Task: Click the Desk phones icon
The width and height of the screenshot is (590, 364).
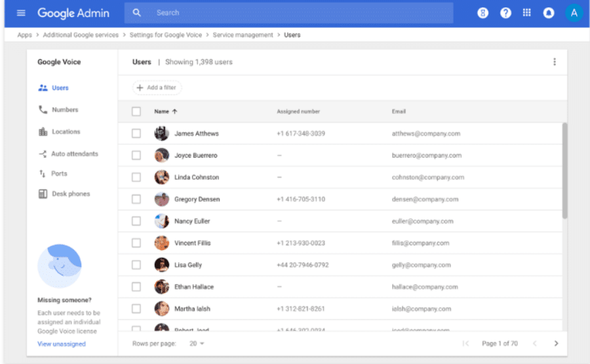Action: click(x=43, y=194)
